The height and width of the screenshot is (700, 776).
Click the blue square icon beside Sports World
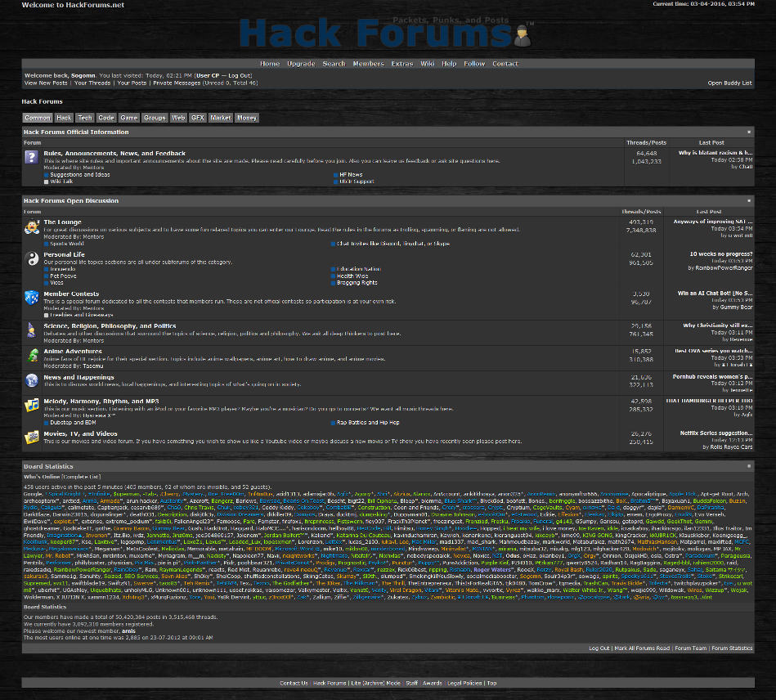pyautogui.click(x=46, y=244)
